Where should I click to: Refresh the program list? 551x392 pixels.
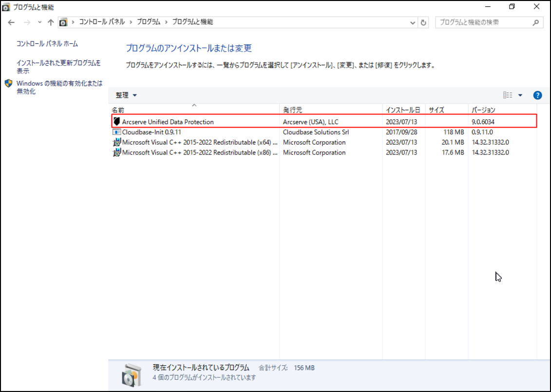[423, 22]
